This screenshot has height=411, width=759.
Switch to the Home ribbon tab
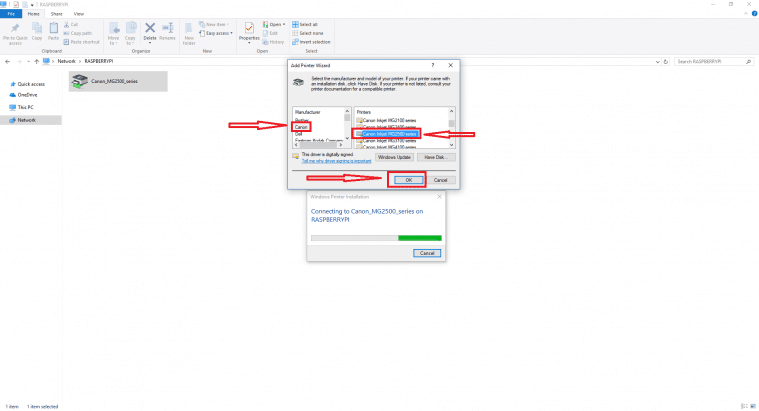pos(33,14)
